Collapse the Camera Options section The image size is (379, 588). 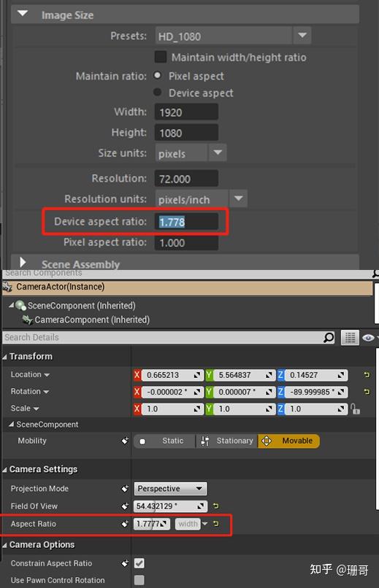click(x=5, y=545)
